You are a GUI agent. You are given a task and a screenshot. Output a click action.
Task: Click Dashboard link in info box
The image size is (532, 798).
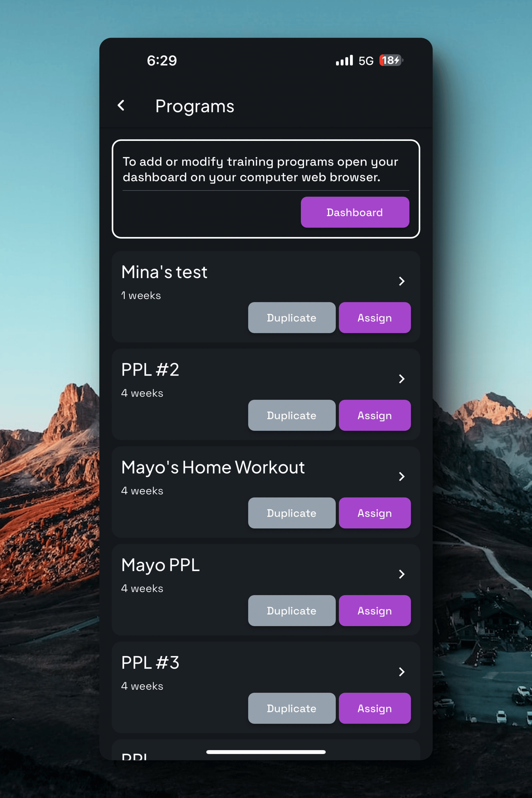[x=354, y=212]
